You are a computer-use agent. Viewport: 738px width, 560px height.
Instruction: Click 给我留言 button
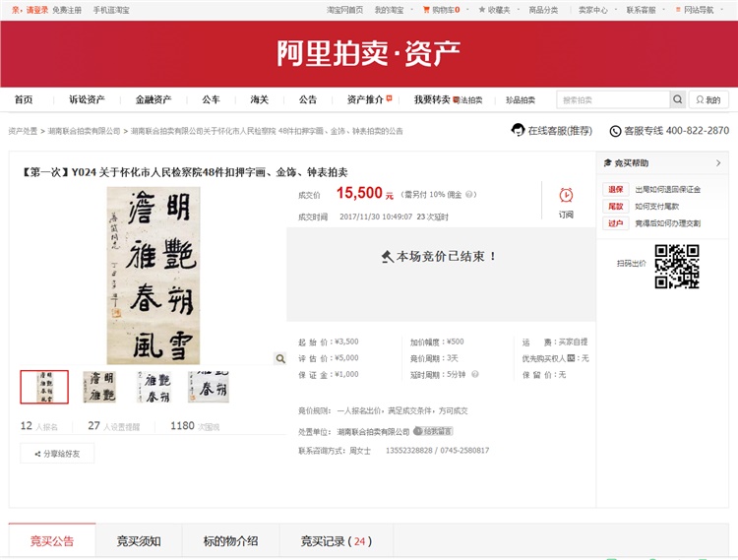tap(434, 431)
